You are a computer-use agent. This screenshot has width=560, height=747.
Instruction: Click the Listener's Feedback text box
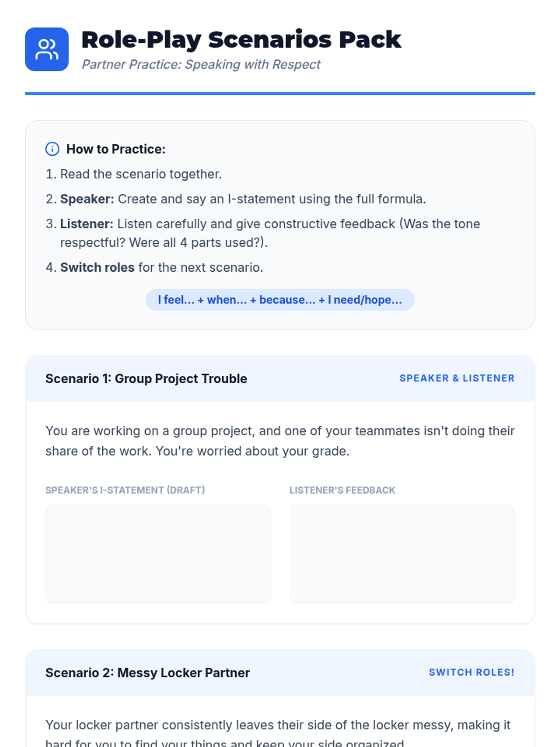click(x=402, y=554)
